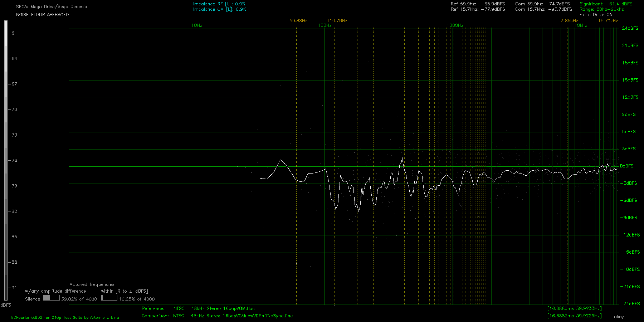Click the 59.88Hz yellow frequency marker label
Viewport: 644px width, 322px height.
click(298, 21)
